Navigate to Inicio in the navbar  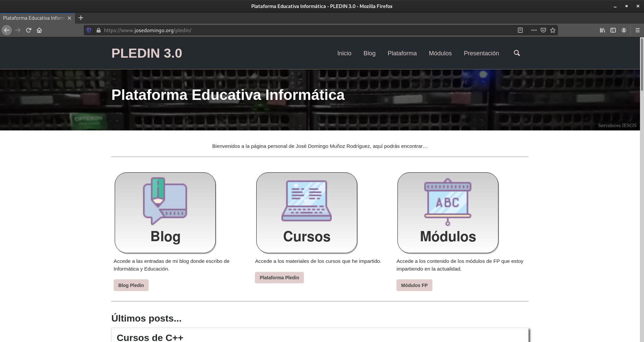click(x=344, y=53)
